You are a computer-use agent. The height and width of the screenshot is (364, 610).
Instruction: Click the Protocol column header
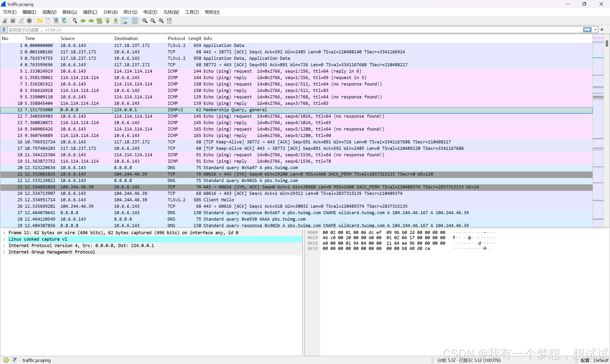(x=176, y=39)
